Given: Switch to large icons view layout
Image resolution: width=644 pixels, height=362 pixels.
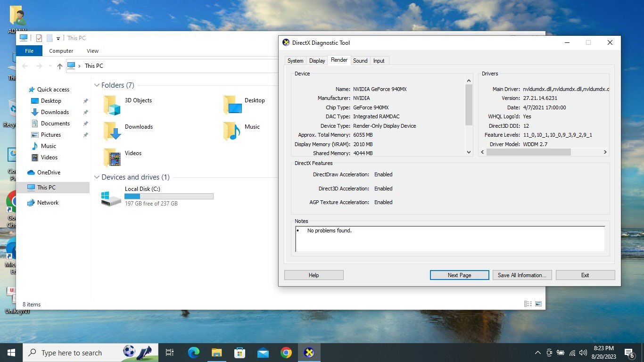Looking at the screenshot, I should click(538, 304).
